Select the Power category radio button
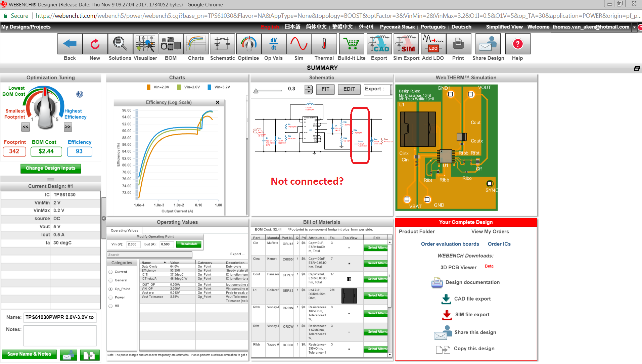This screenshot has height=364, width=642. click(x=110, y=298)
